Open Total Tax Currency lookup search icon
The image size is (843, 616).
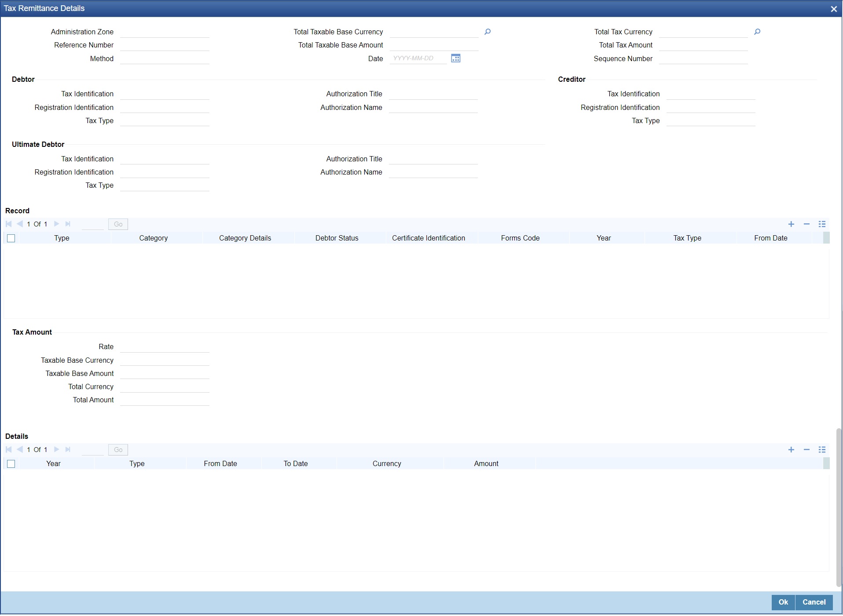(757, 32)
